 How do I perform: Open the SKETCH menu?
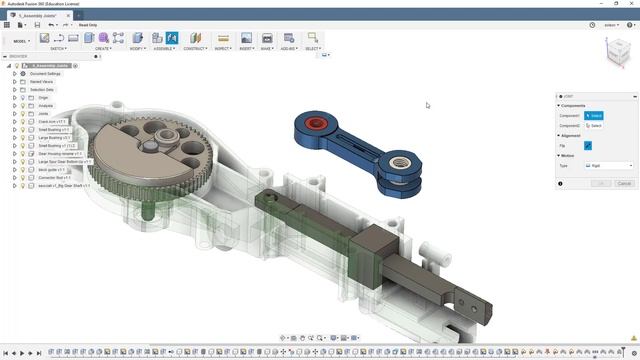click(x=59, y=49)
